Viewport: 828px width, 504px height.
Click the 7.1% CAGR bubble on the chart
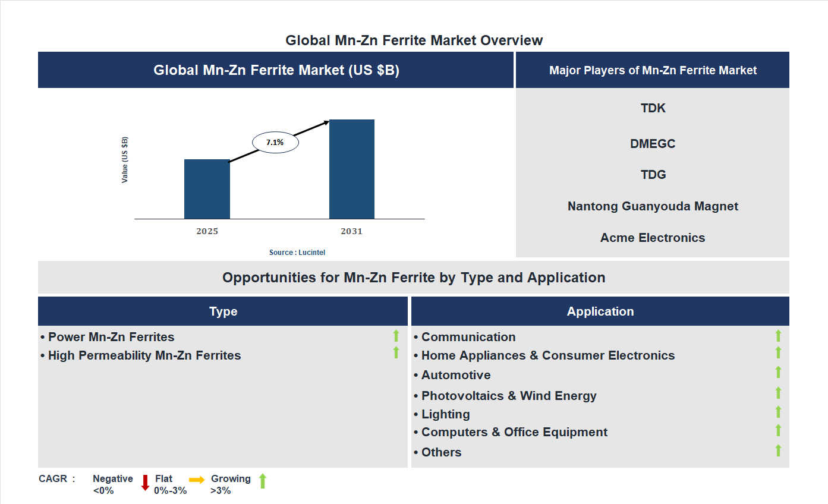[275, 141]
